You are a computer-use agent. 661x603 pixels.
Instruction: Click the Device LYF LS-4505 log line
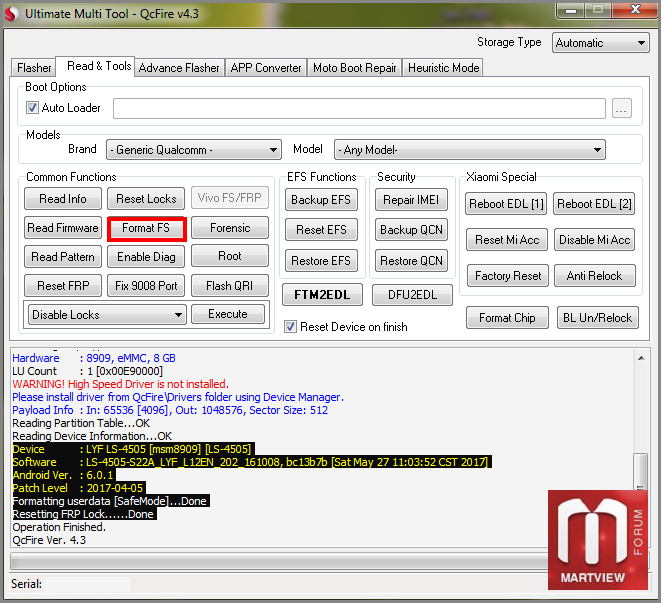click(132, 449)
